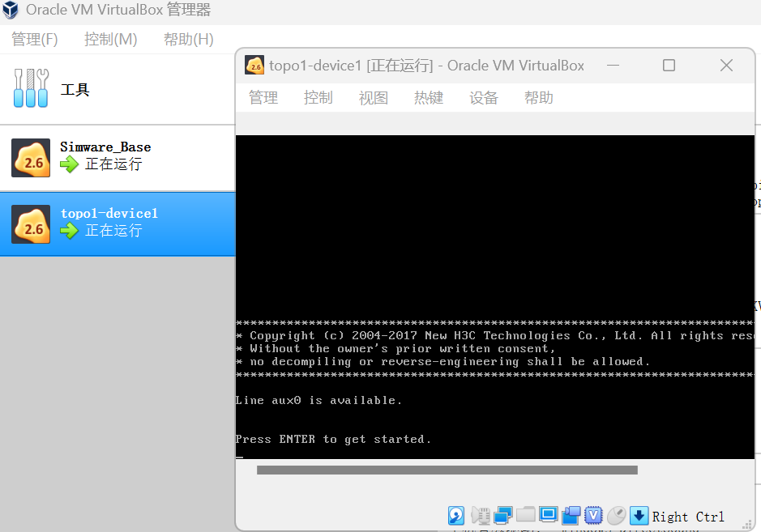Click 'Line aux0 is available.' console text
761x532 pixels.
(319, 401)
